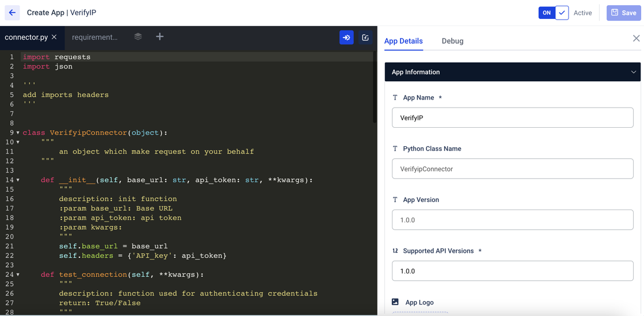The width and height of the screenshot is (644, 316).
Task: Close the connector.py tab
Action: [54, 37]
